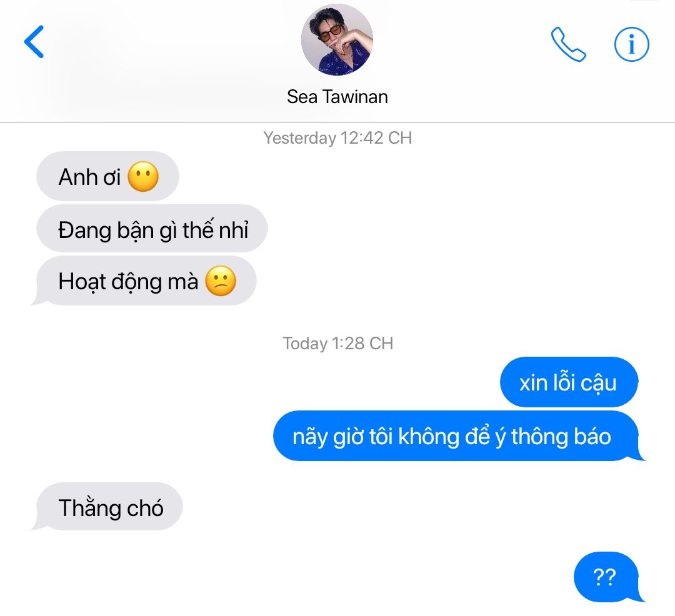Select the 'Đang bận gì thế nhỉ' message

click(152, 229)
